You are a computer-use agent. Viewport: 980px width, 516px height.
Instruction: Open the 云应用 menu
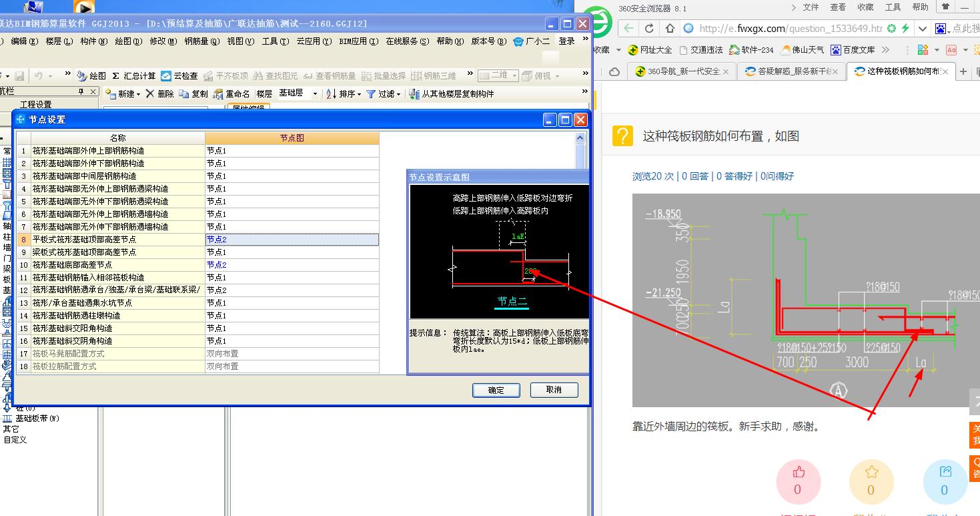pos(314,41)
